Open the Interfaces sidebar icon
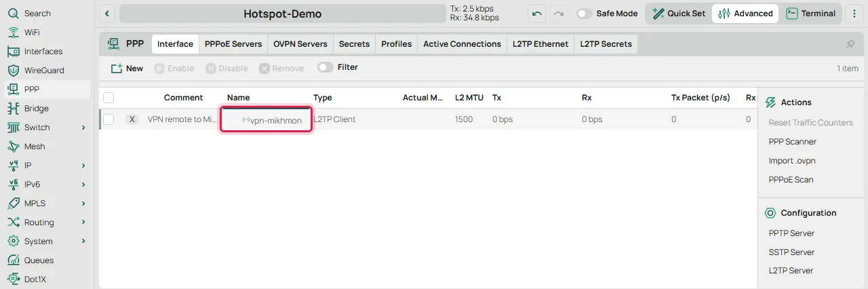 point(14,52)
